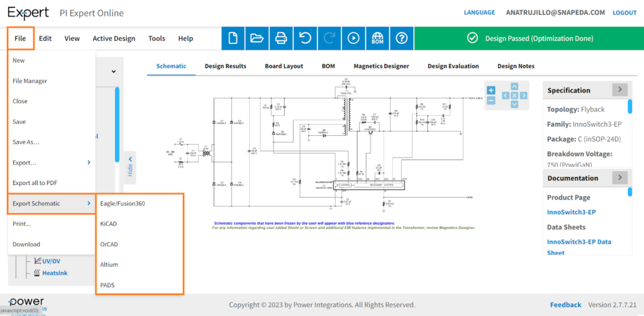Click the Run optimization play icon

(353, 38)
